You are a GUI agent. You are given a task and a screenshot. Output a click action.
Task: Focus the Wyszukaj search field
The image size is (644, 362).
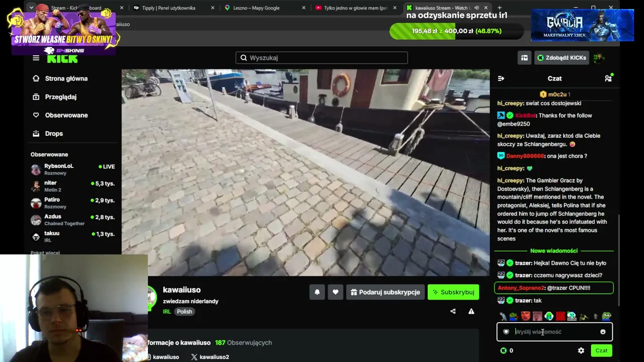pos(321,58)
